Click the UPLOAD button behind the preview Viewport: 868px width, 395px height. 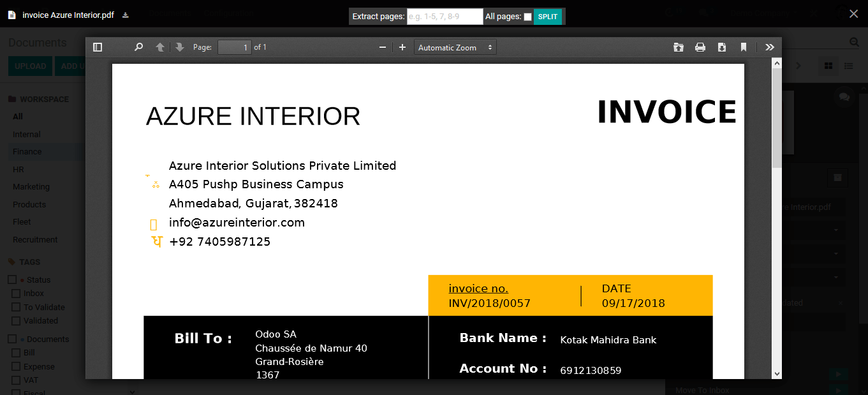click(30, 66)
